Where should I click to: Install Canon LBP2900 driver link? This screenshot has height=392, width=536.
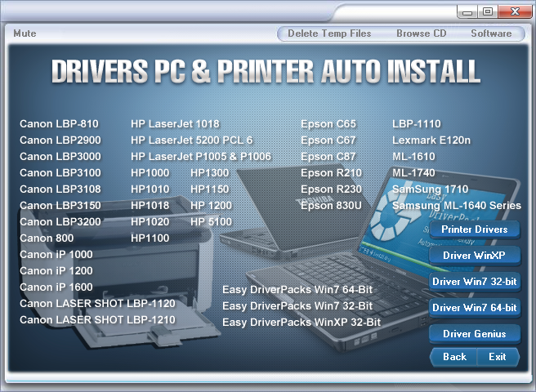60,140
